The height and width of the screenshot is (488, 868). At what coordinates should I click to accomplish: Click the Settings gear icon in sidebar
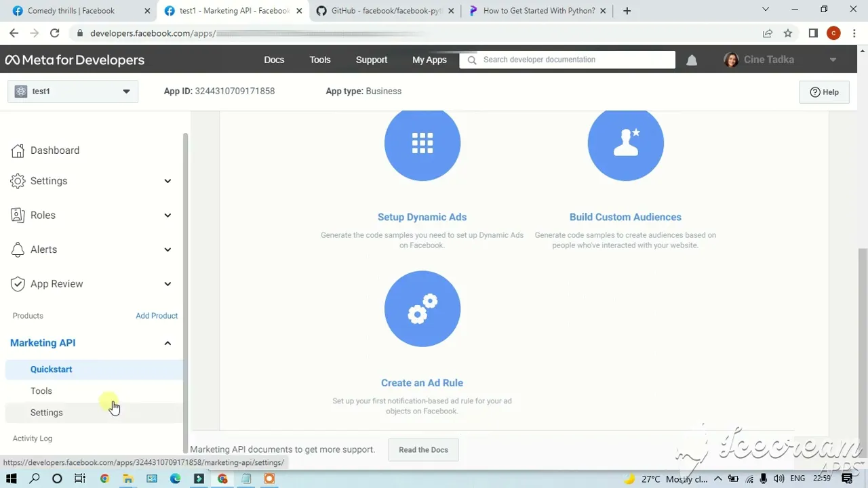pos(18,181)
